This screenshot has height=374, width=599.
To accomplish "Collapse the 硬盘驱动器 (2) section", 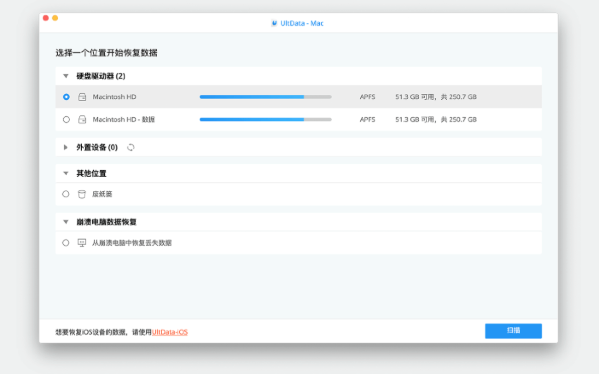I will coord(66,76).
